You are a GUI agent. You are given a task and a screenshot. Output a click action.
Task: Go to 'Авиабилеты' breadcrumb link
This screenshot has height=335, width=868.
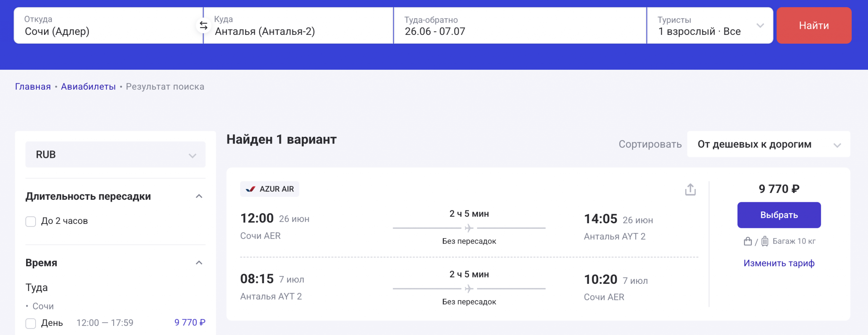tap(88, 87)
